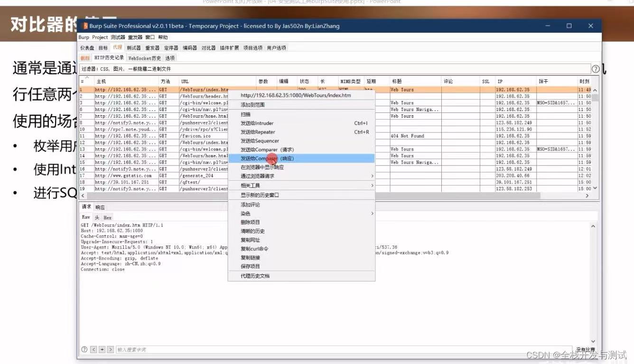Open the 截断 intercept sub-tab
The width and height of the screenshot is (634, 364).
pyautogui.click(x=85, y=58)
